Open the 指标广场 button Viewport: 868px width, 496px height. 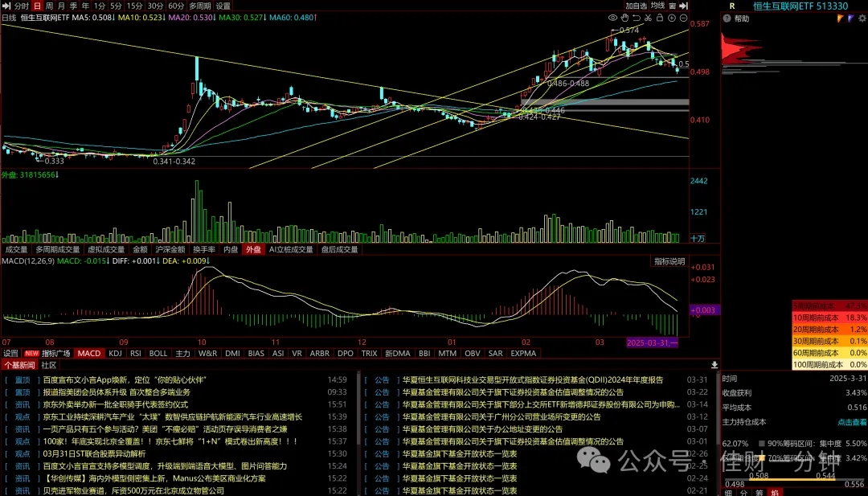click(56, 353)
